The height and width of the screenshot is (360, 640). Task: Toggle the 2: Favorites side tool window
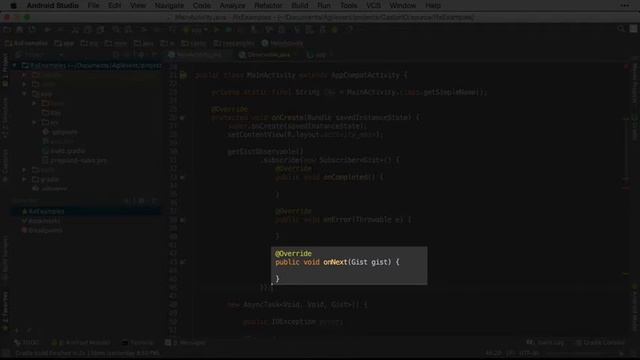5,310
